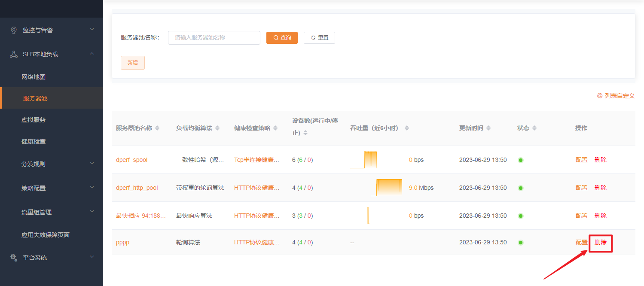Click 删除 for the pppp pool
The height and width of the screenshot is (286, 644).
click(600, 242)
